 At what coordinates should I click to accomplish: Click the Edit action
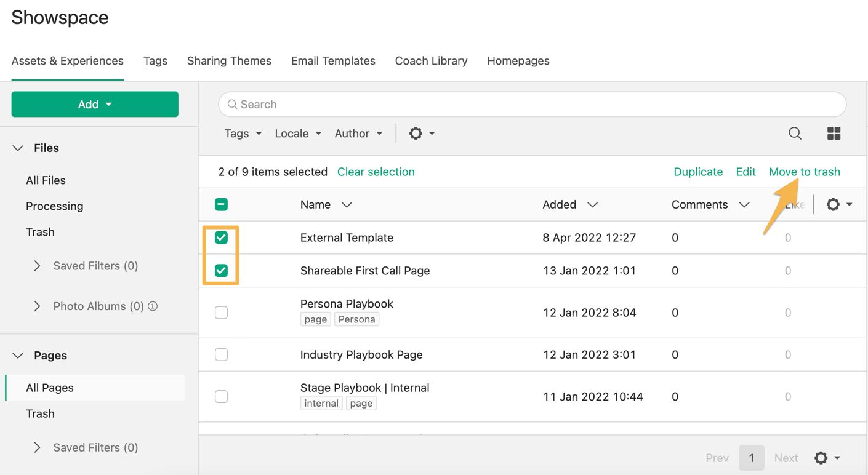(x=745, y=172)
